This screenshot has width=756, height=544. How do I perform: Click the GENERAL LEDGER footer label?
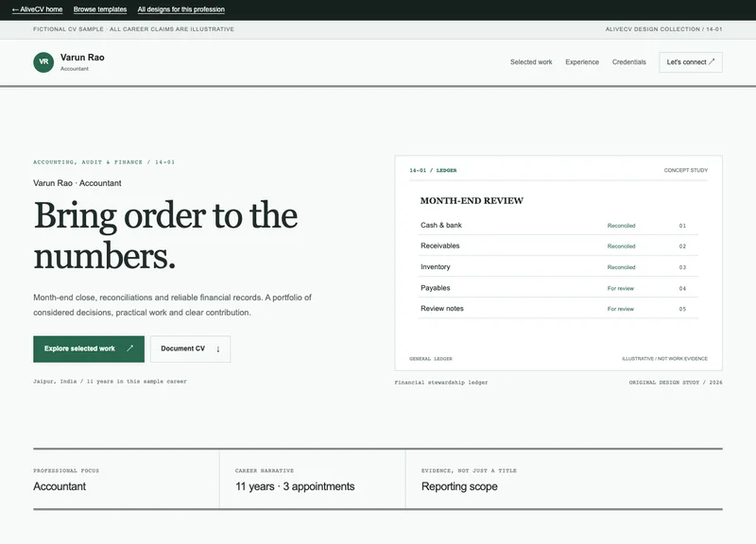[x=431, y=359]
